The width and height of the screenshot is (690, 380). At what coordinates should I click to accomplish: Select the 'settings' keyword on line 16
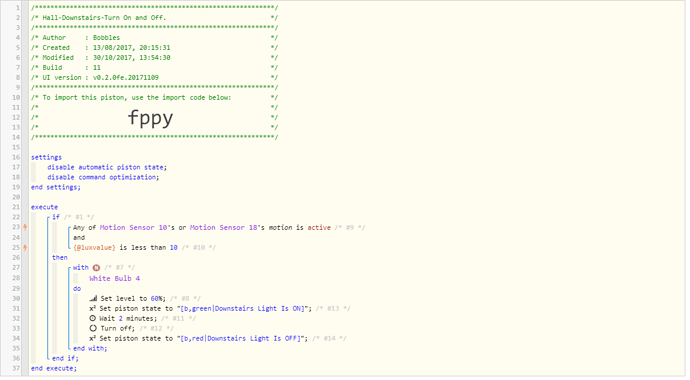46,157
